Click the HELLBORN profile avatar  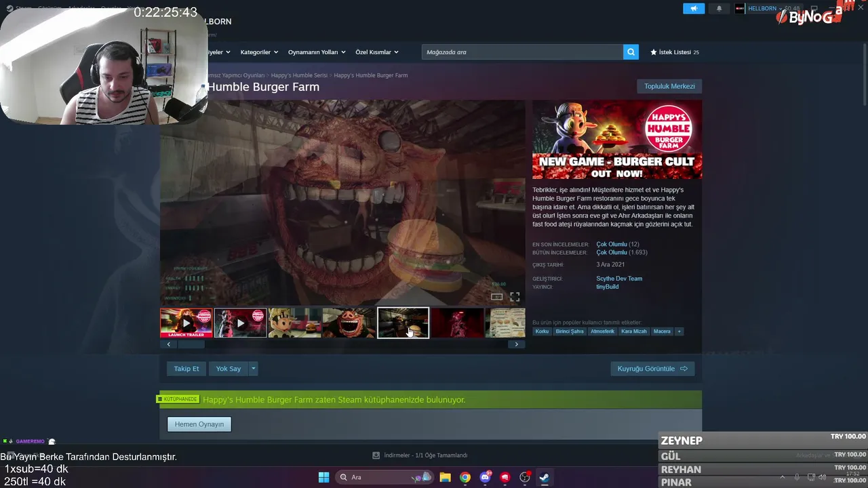tap(740, 8)
